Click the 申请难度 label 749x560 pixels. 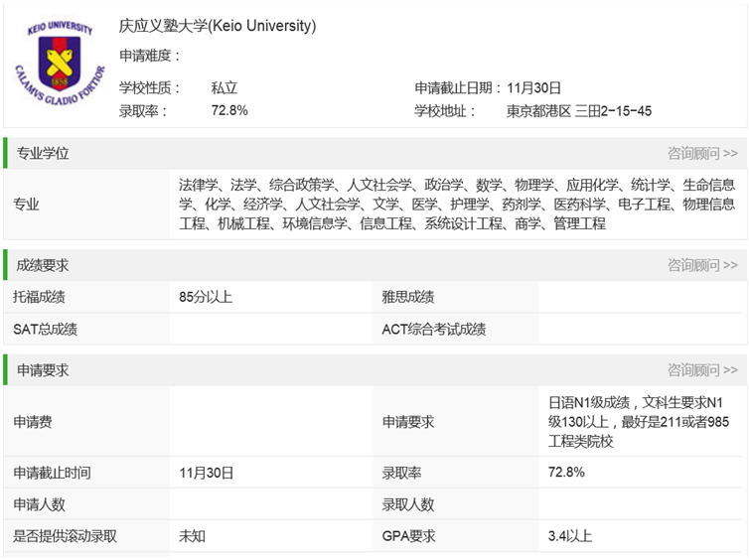(x=150, y=56)
